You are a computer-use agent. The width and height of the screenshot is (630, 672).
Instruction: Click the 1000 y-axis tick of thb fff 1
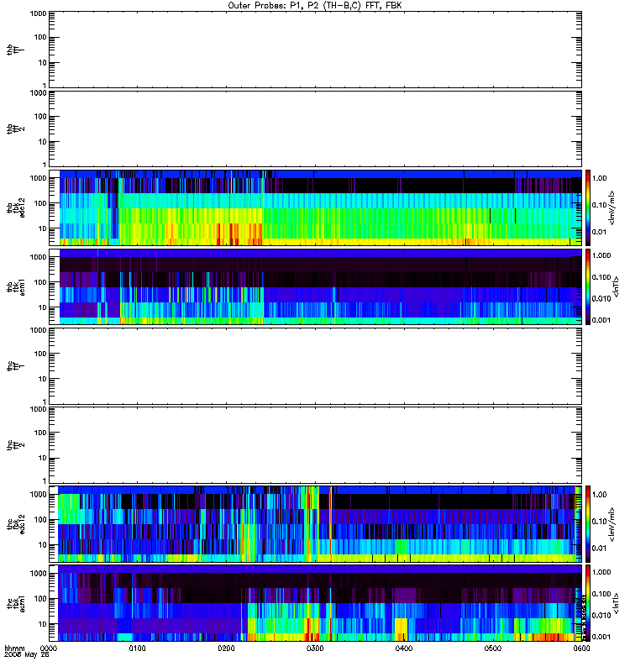[x=38, y=13]
